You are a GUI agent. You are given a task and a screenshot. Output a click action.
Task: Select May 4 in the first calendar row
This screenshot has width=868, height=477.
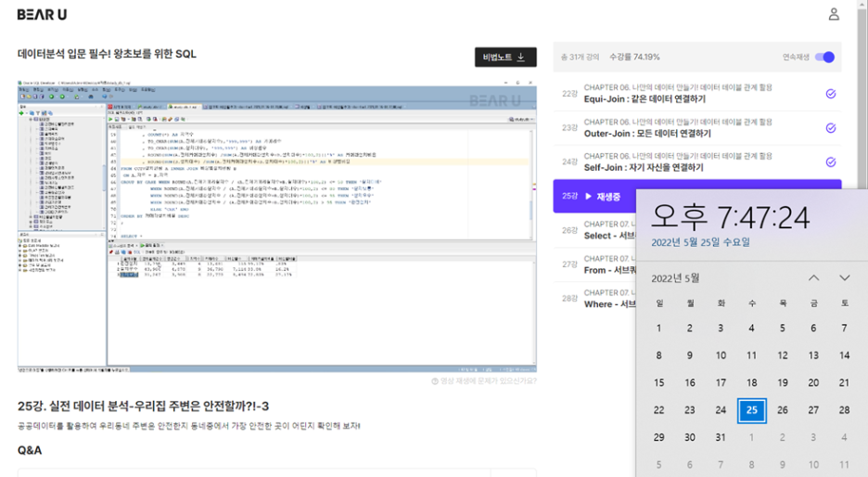(x=752, y=328)
